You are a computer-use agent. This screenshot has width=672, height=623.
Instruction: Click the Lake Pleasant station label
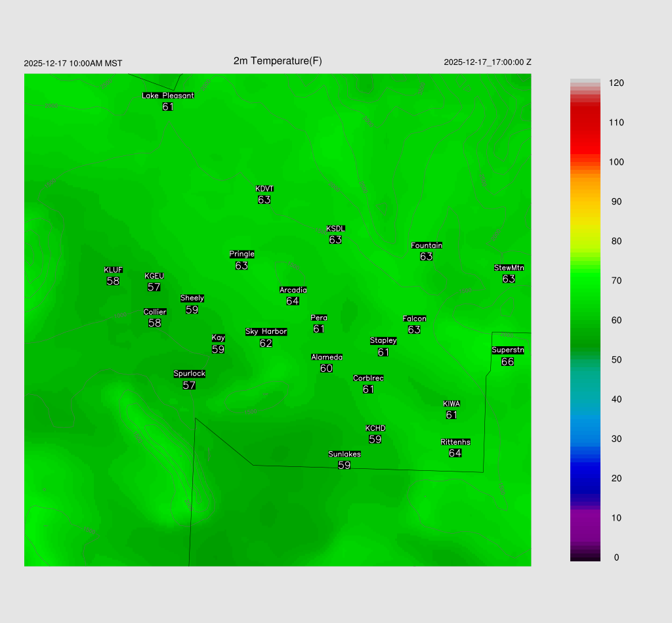[x=168, y=96]
